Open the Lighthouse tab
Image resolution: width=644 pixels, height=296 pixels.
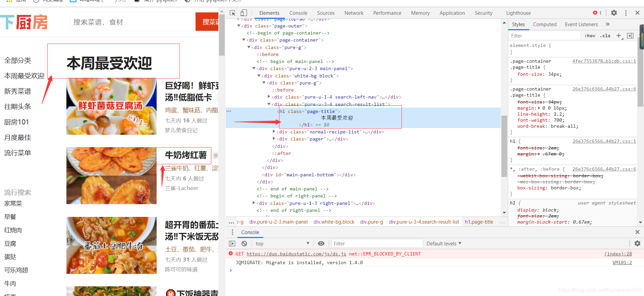coord(518,13)
